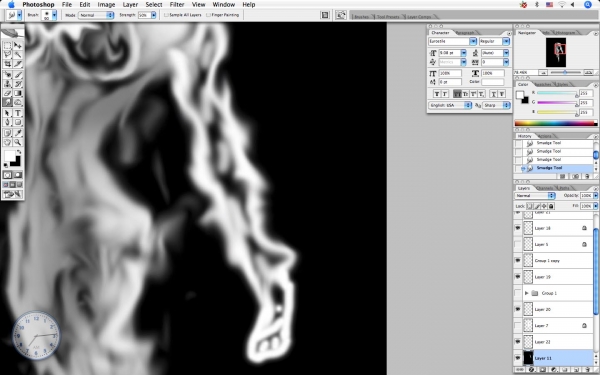This screenshot has height=375, width=600.
Task: Show Group 1 visibility box
Action: [518, 293]
